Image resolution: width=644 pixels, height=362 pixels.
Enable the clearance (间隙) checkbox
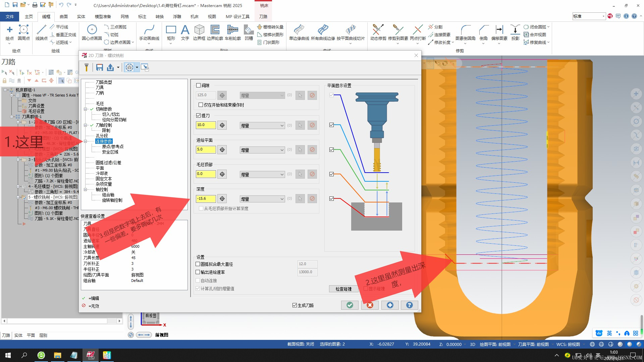tap(199, 85)
